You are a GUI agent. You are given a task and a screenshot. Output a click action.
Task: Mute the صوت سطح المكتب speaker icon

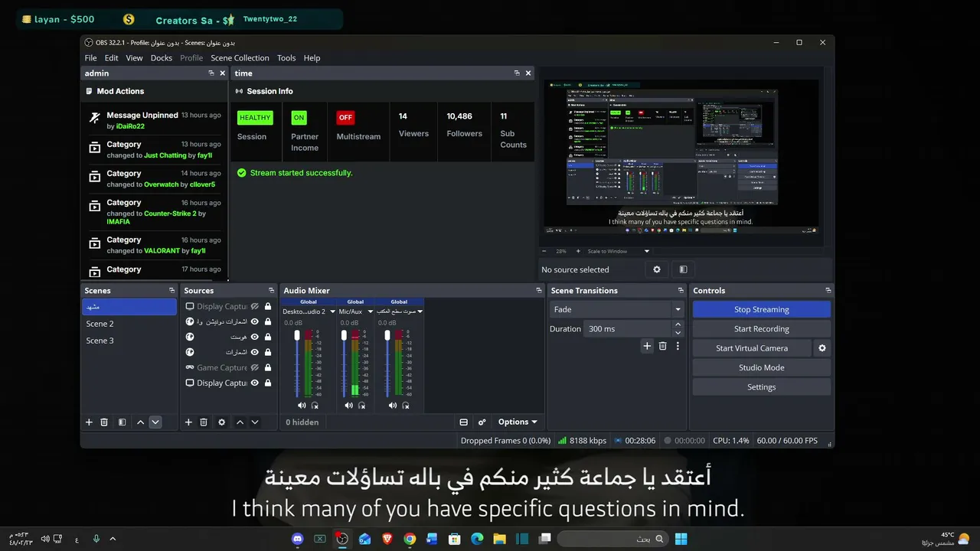(x=392, y=406)
